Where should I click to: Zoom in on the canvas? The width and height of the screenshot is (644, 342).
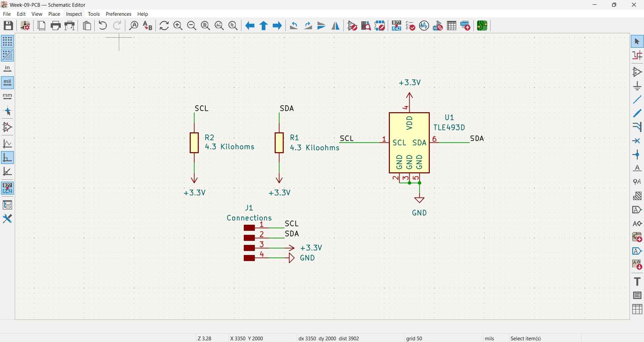(x=178, y=26)
